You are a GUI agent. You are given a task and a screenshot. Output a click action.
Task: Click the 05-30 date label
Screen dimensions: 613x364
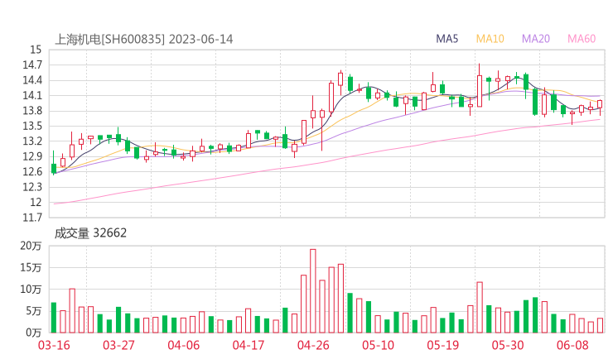click(508, 345)
